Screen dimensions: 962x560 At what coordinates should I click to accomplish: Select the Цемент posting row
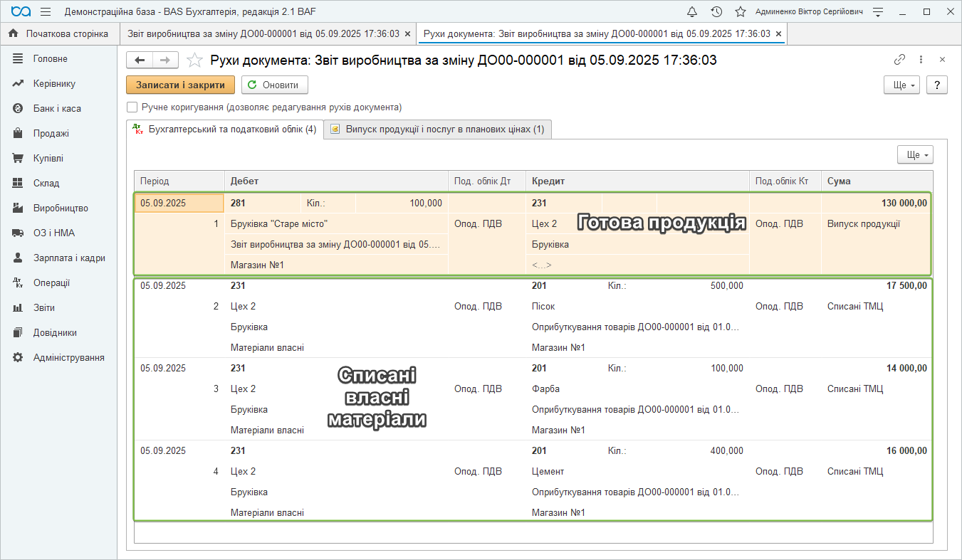(x=548, y=471)
